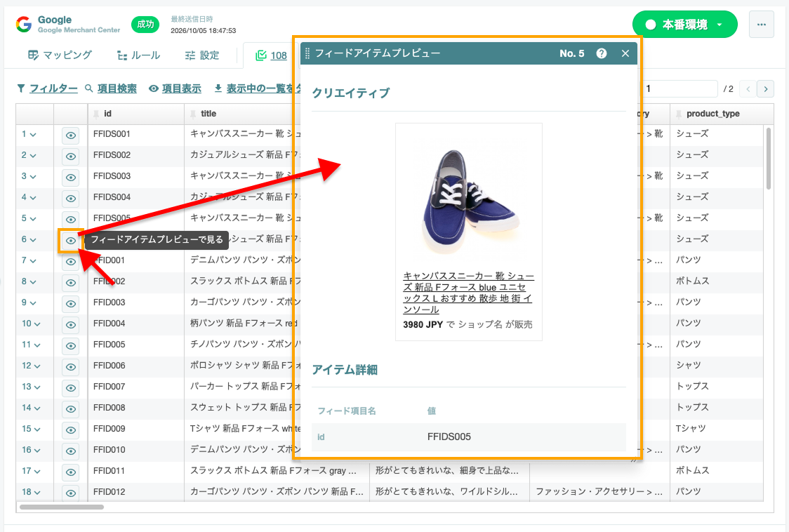
Task: Switch to the ルール tab
Action: 138,55
